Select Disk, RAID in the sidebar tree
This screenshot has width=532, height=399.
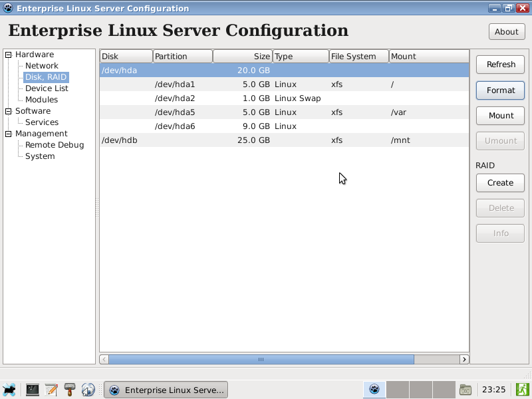pos(46,77)
